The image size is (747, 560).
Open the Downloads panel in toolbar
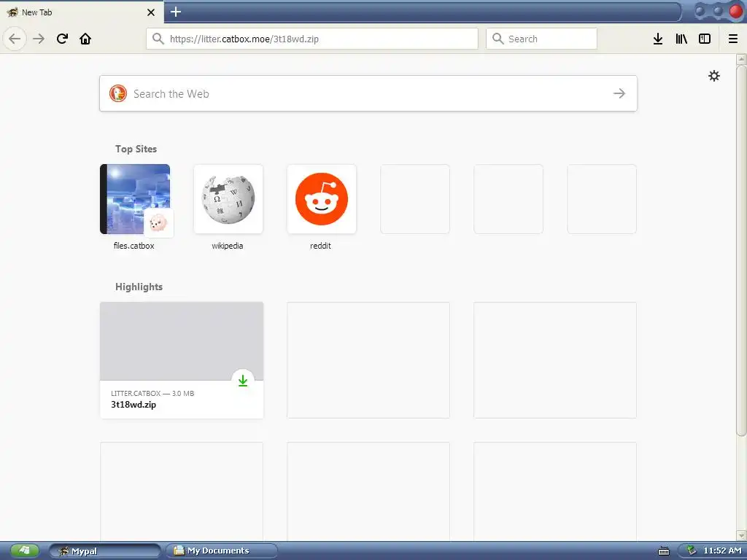[x=658, y=39]
